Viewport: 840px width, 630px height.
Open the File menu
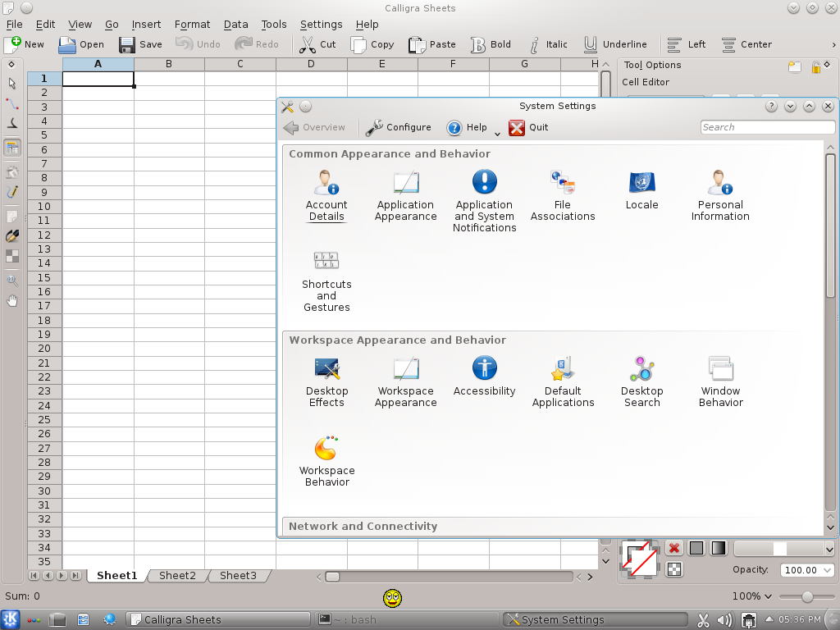click(15, 24)
